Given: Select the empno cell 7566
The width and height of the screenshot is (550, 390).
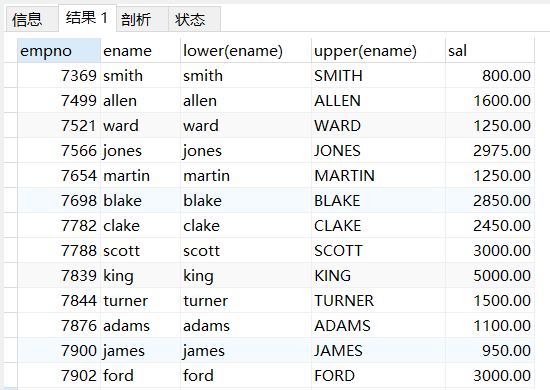Looking at the screenshot, I should pos(59,151).
